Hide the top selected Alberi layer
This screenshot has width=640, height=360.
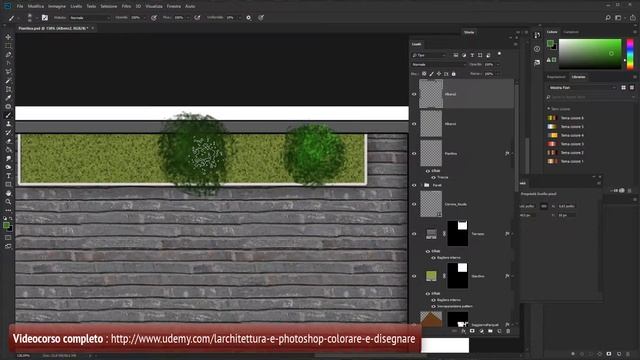coord(414,94)
